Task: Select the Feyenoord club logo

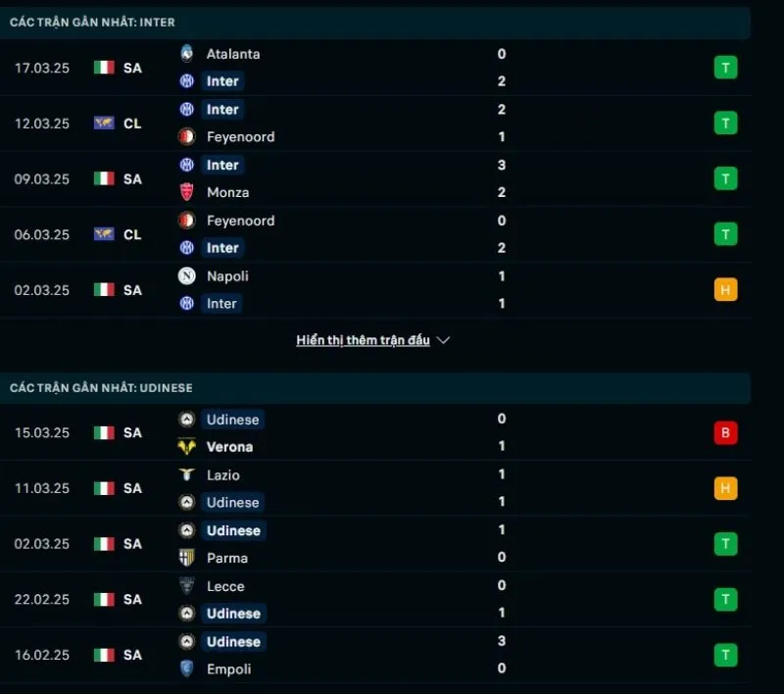Action: coord(185,136)
